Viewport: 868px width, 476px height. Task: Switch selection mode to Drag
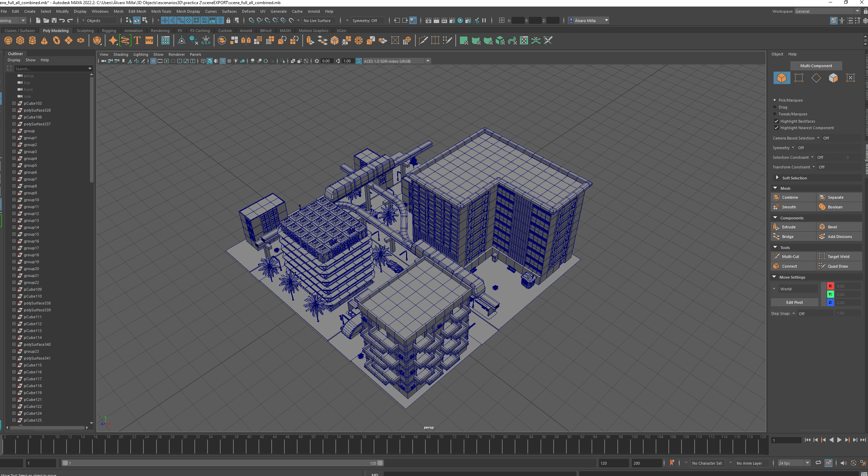(x=775, y=107)
